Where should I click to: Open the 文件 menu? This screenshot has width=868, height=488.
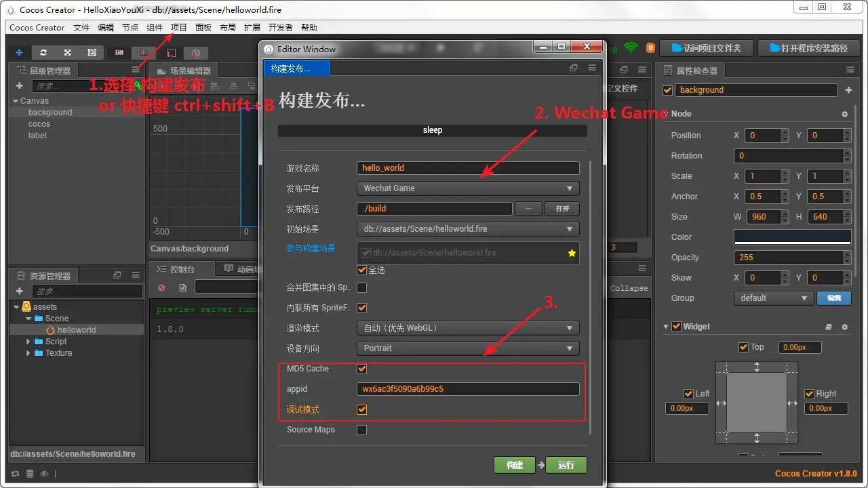pos(81,28)
